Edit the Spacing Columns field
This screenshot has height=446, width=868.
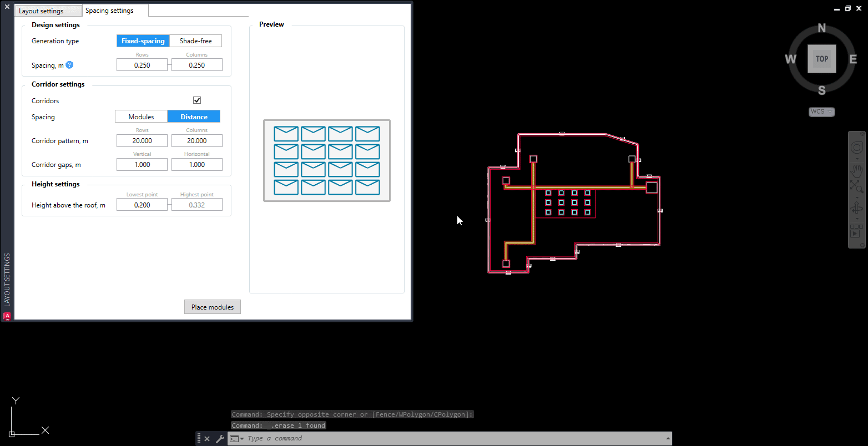(197, 65)
